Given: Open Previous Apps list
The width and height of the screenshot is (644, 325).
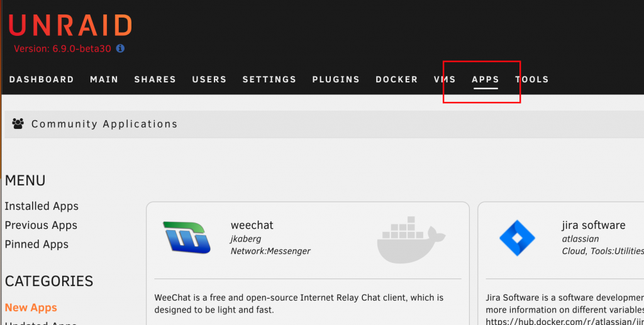Looking at the screenshot, I should (x=41, y=225).
